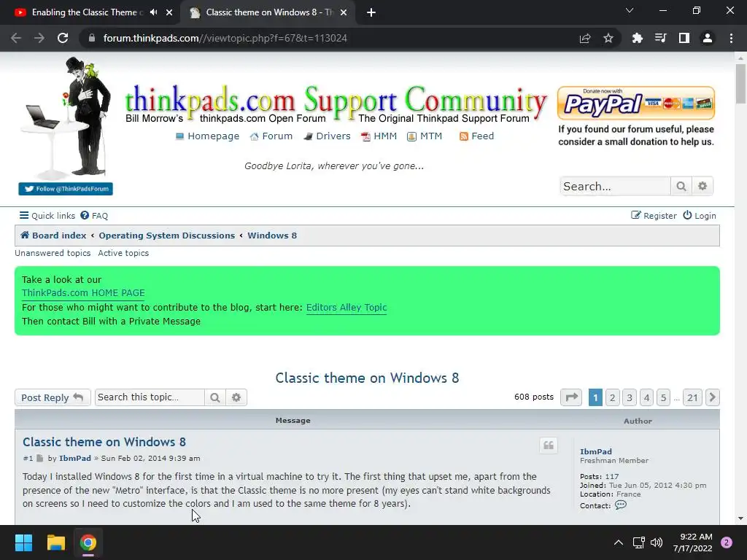Click the Classic theme on Windows 8 topic heading
This screenshot has width=747, height=560.
[x=368, y=378]
